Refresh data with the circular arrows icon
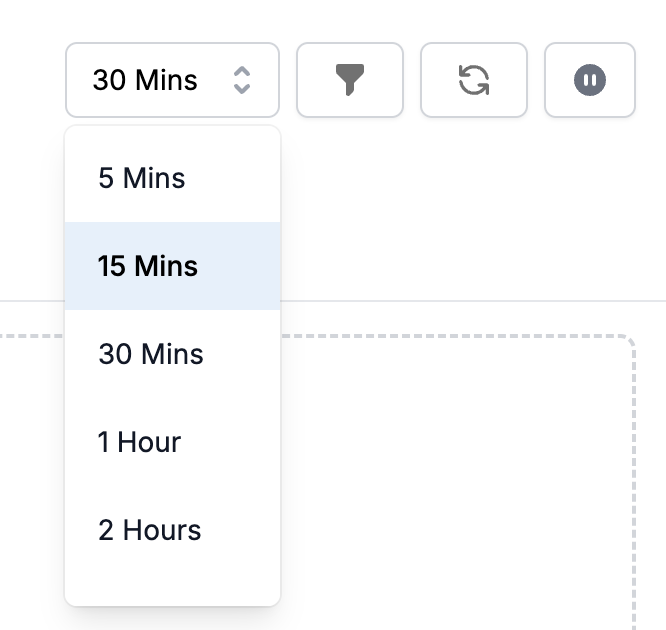This screenshot has width=666, height=630. [x=474, y=80]
